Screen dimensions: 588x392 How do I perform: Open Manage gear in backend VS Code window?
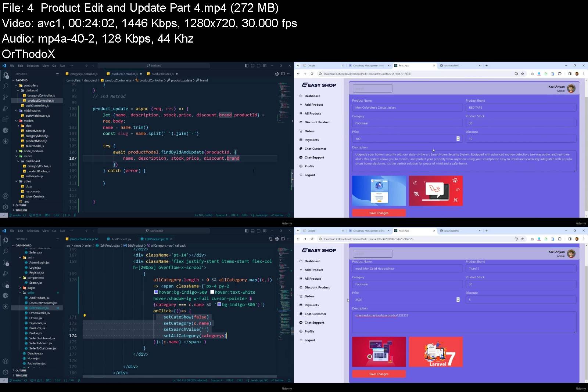pyautogui.click(x=6, y=207)
